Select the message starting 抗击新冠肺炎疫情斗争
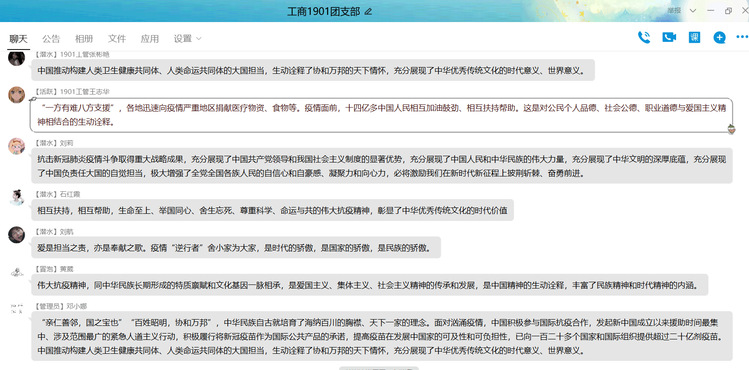Image resolution: width=749 pixels, height=370 pixels. coord(381,166)
